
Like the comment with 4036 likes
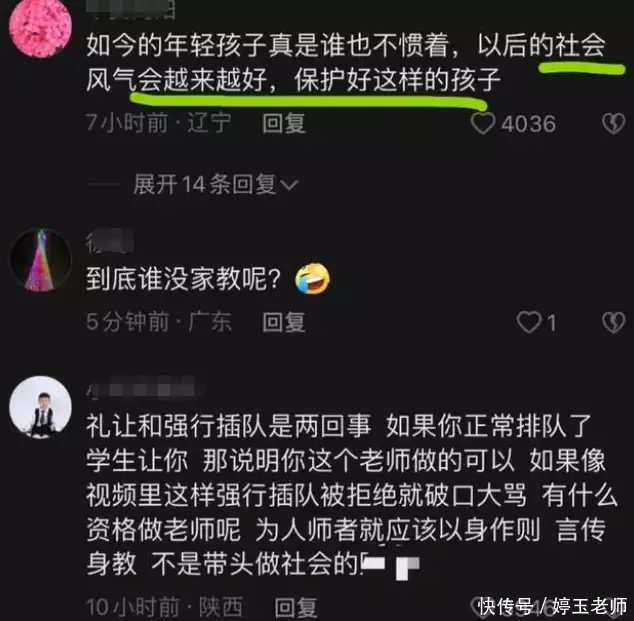(x=483, y=124)
